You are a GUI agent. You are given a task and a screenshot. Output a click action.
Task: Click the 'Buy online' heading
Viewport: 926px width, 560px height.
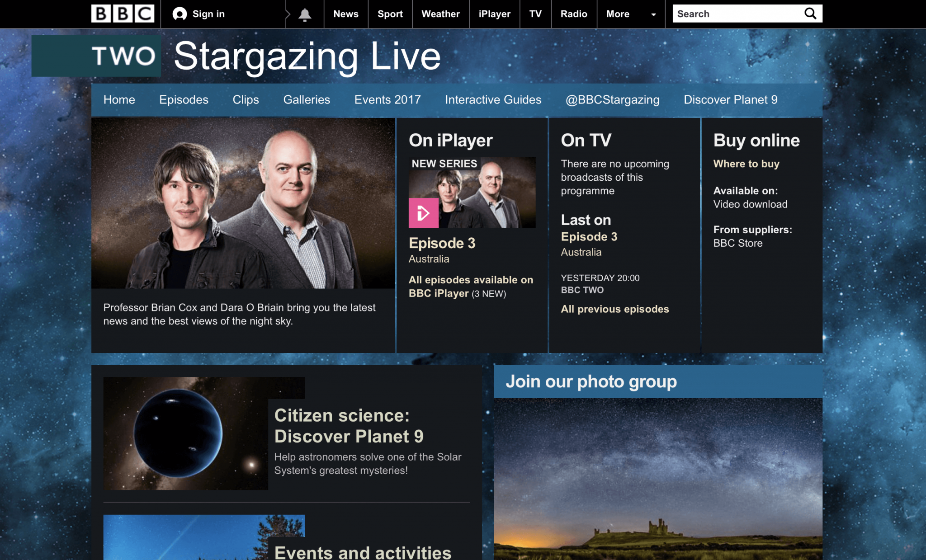click(x=756, y=141)
